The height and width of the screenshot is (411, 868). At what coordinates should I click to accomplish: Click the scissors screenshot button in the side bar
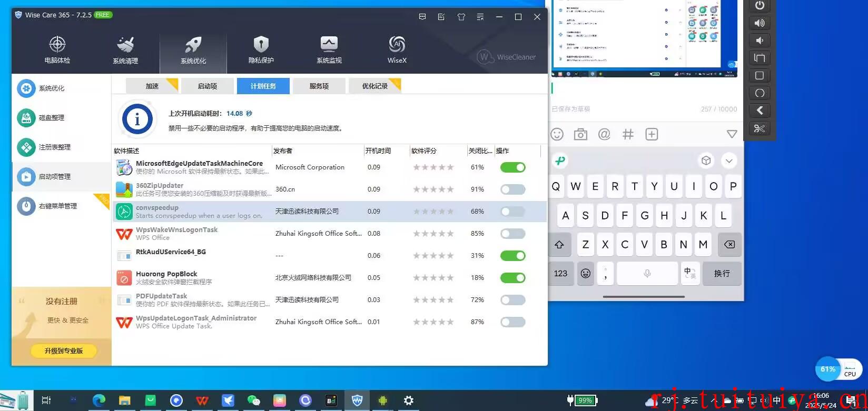[x=759, y=128]
